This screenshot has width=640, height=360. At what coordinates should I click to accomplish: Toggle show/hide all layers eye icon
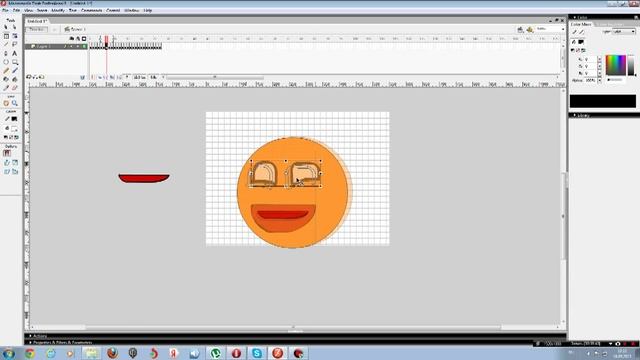71,39
